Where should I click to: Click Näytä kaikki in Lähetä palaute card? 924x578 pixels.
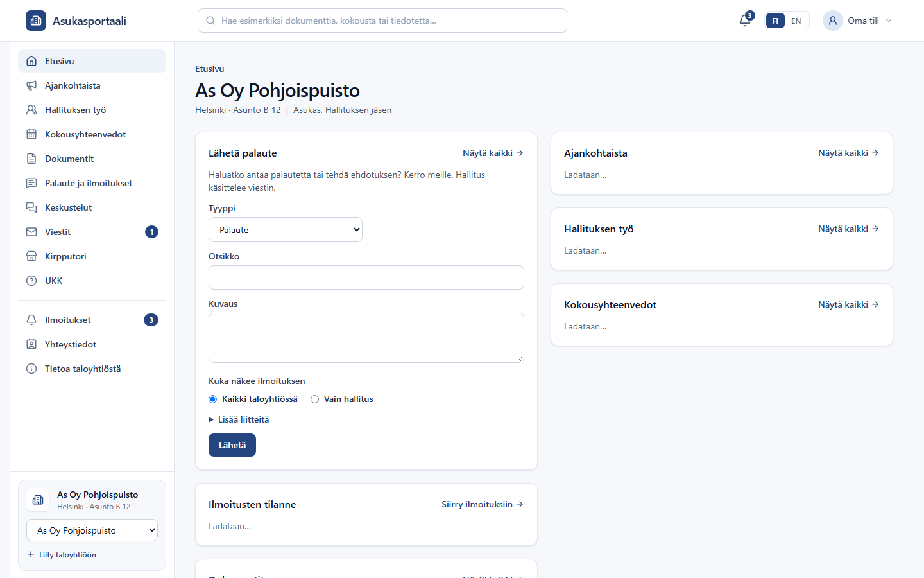pos(493,153)
